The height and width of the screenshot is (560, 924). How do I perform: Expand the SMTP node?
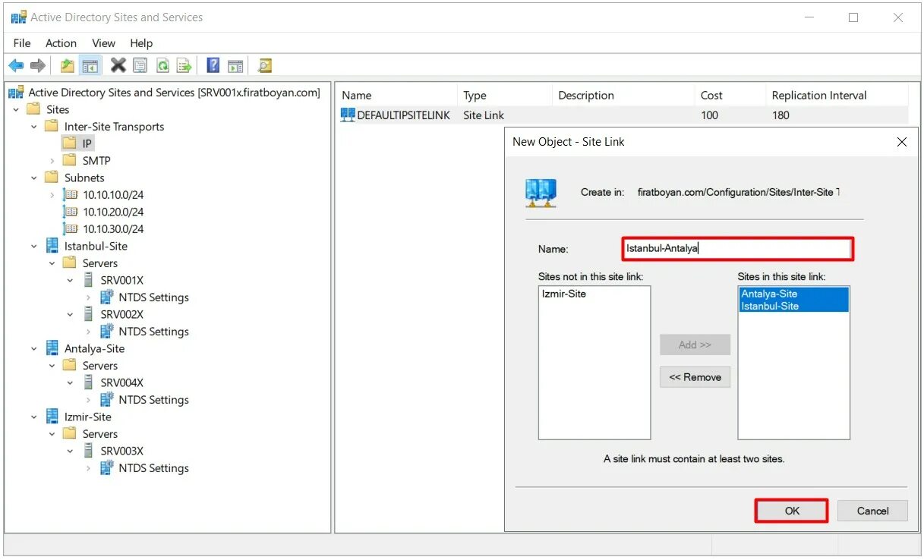pyautogui.click(x=52, y=161)
